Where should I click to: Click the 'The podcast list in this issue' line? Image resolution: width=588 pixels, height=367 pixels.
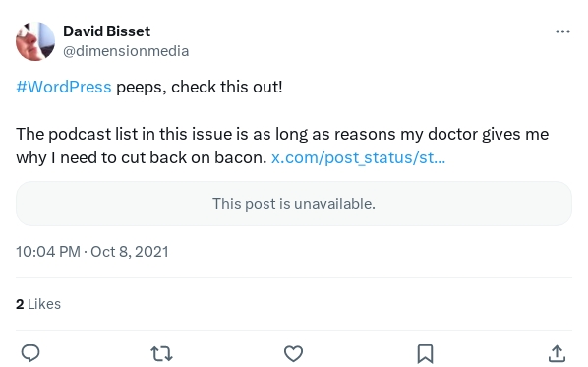point(282,134)
